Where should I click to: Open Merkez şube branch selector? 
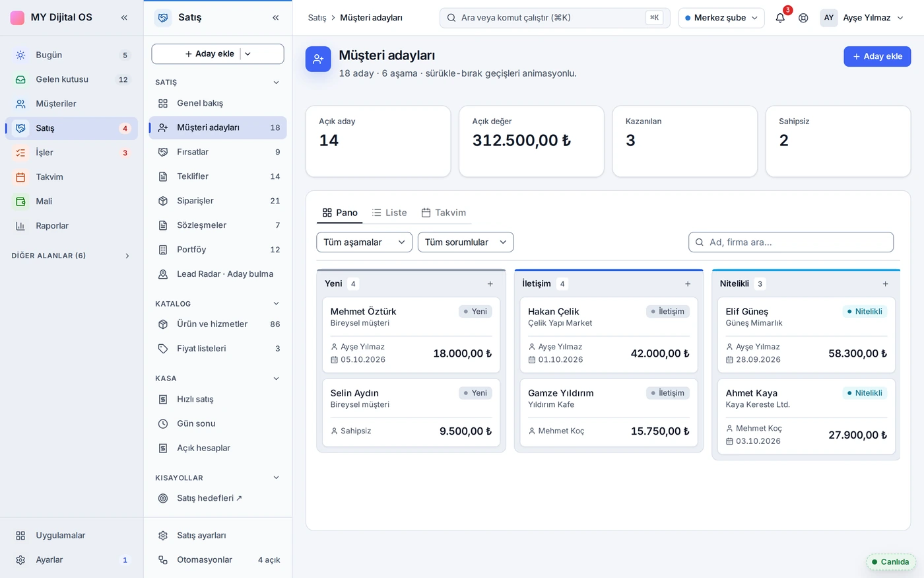(721, 18)
